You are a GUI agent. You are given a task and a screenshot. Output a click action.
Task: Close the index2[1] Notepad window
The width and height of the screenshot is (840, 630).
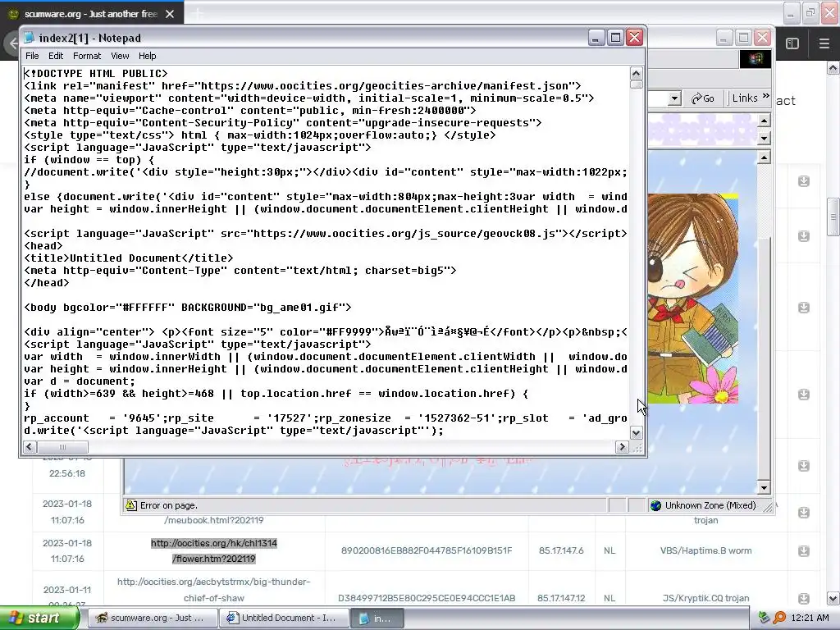click(635, 38)
